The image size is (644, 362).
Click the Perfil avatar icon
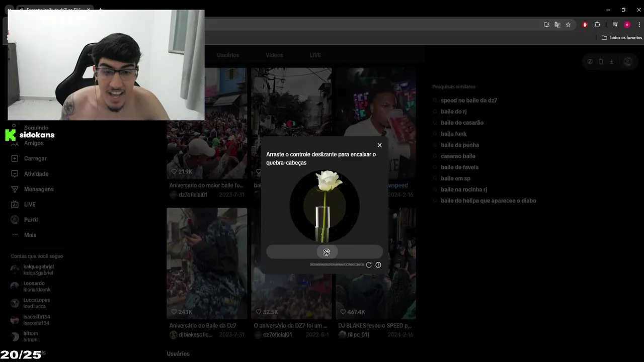pyautogui.click(x=15, y=220)
